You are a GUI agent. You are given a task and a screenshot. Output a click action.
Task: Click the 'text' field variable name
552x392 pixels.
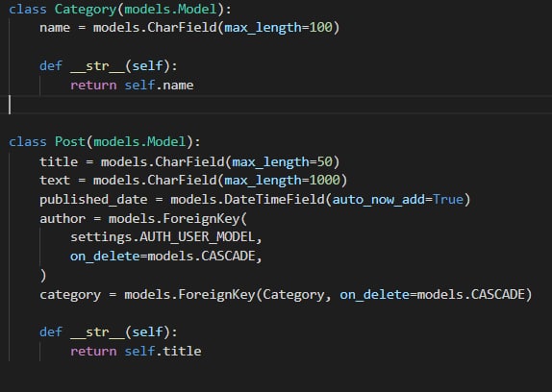55,180
